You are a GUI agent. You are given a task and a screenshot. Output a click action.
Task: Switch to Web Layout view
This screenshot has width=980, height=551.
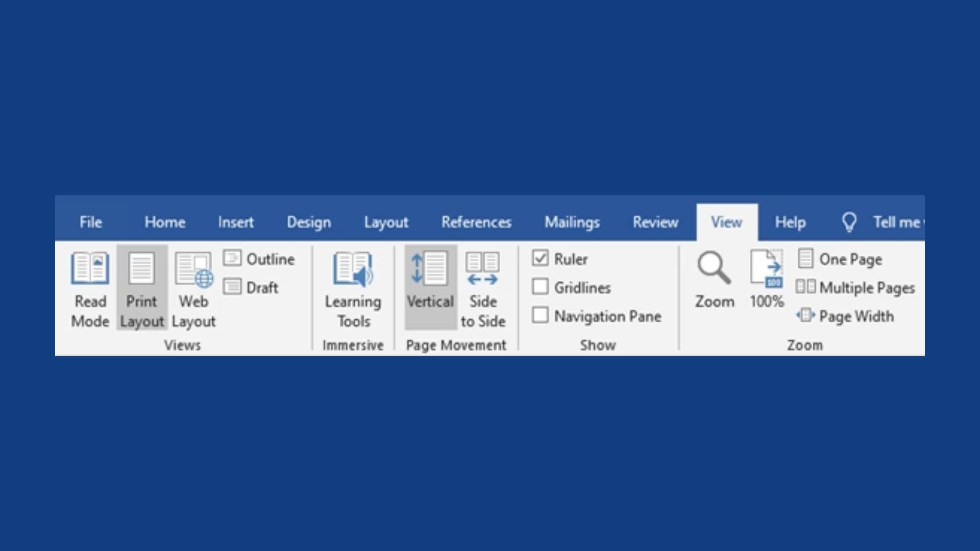193,289
